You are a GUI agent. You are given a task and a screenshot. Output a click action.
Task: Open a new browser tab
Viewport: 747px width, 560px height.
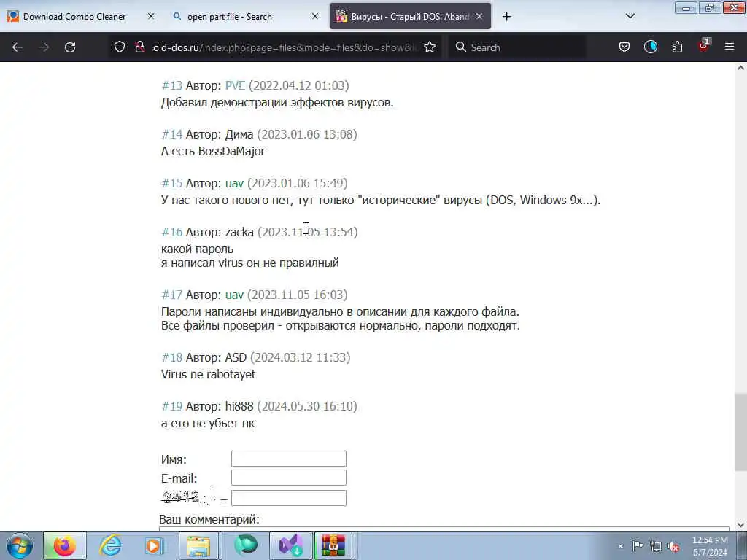(506, 17)
